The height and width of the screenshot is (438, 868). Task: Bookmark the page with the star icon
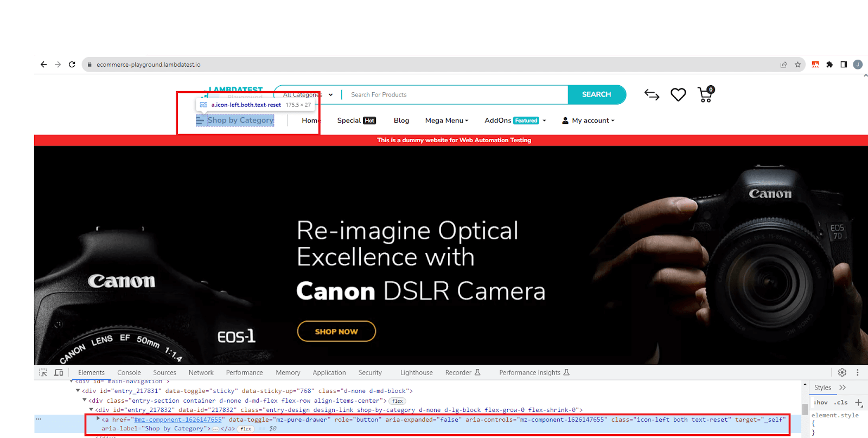[x=797, y=65]
